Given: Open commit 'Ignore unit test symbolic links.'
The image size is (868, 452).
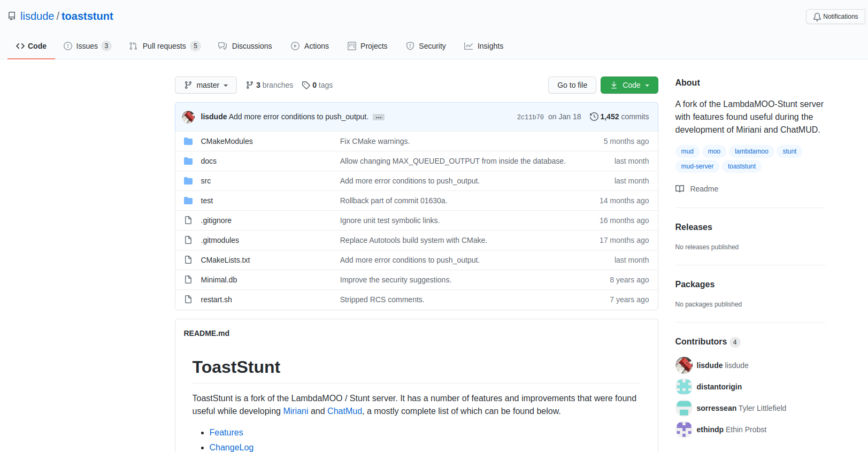Looking at the screenshot, I should pos(390,220).
